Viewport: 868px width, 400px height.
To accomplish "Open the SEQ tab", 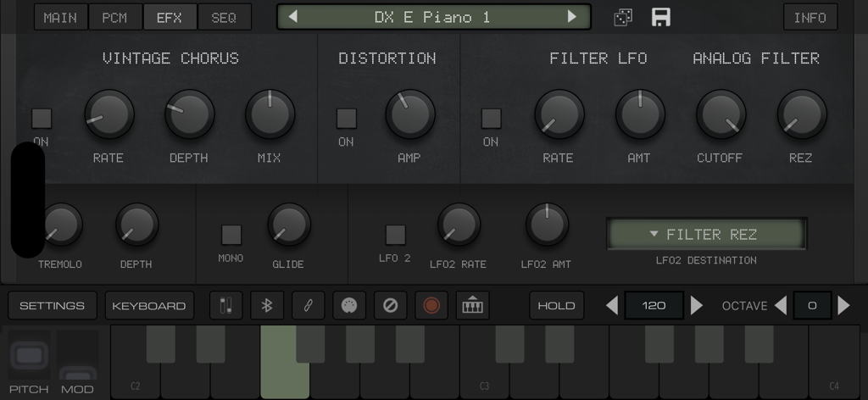I will pos(224,17).
